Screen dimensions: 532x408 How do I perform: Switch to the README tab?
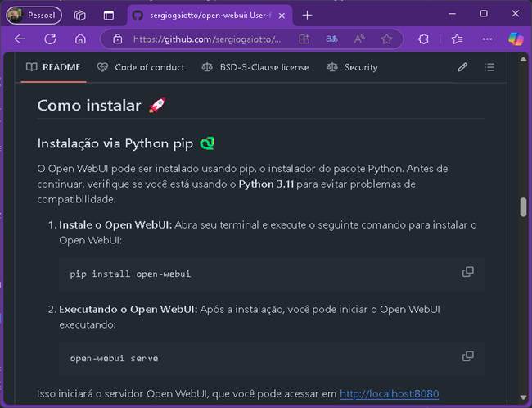53,67
